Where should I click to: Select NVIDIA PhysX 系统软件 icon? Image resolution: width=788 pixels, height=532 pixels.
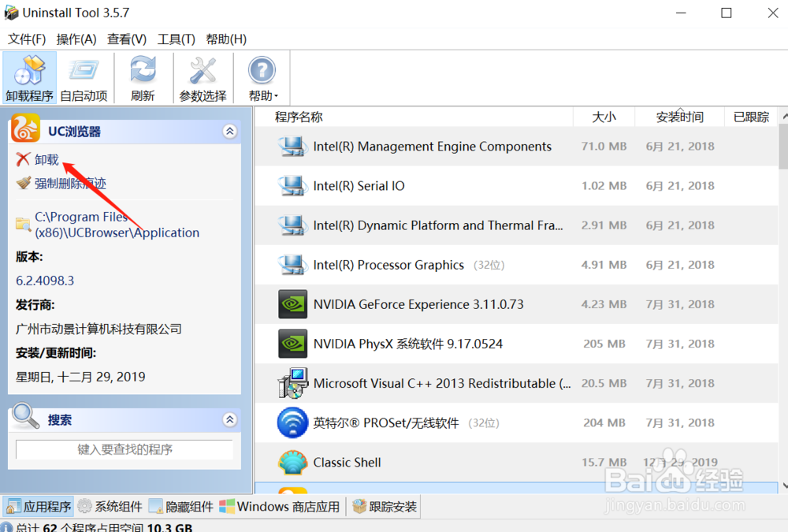(x=292, y=344)
